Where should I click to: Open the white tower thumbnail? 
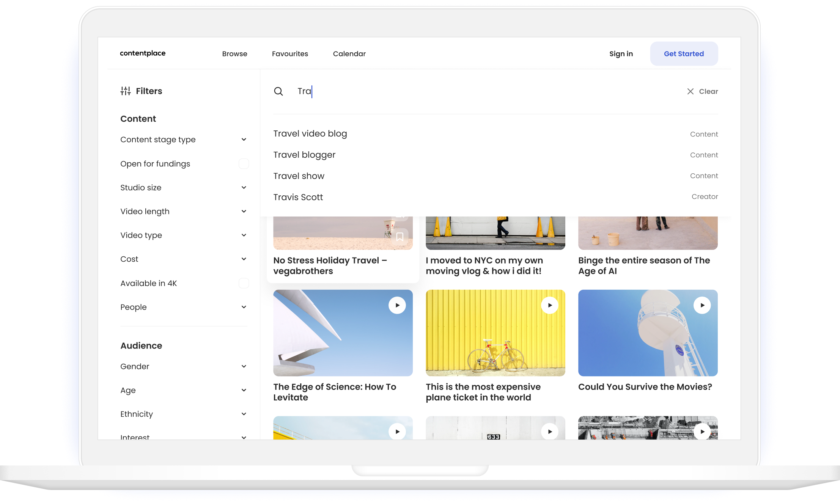pos(648,333)
